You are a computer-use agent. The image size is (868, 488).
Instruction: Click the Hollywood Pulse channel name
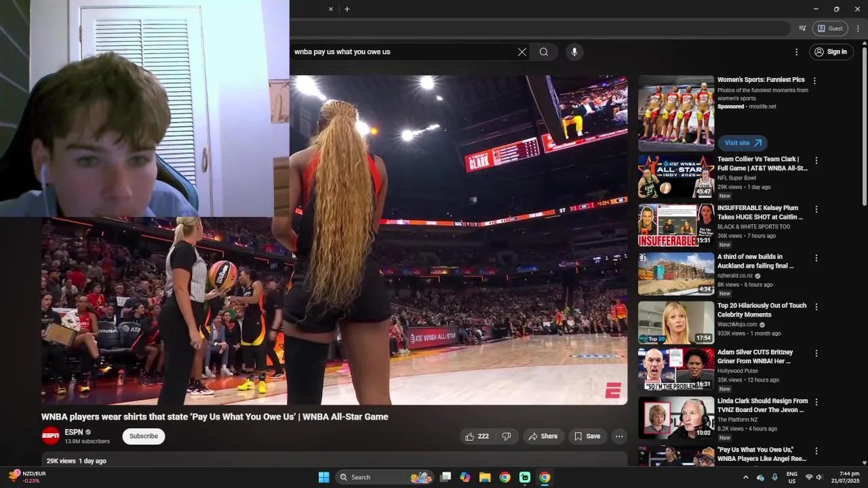[738, 371]
